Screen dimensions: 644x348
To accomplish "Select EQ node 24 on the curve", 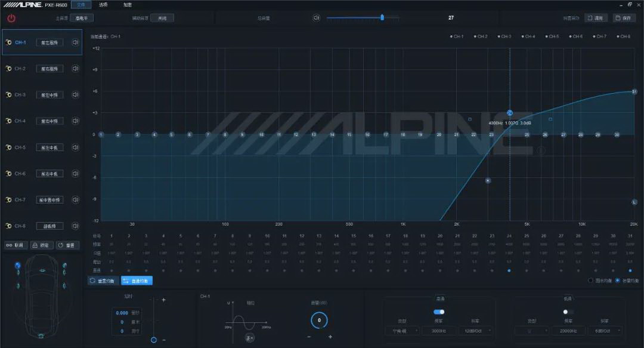I will click(510, 113).
